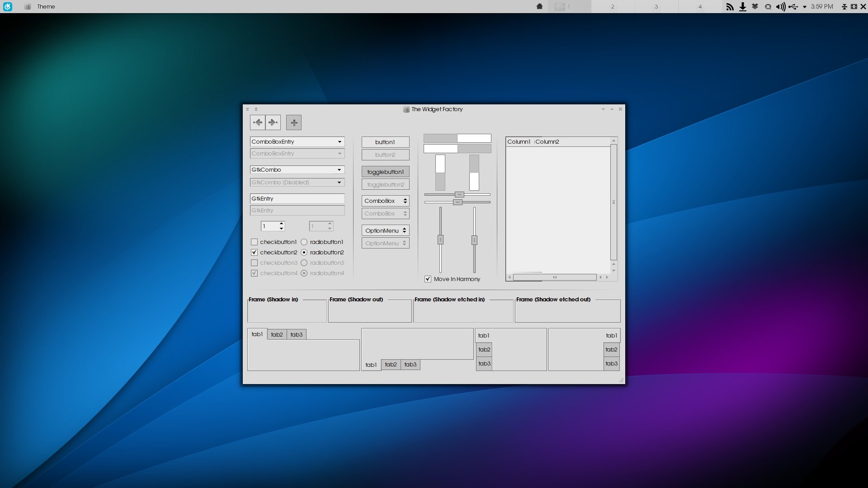Switch to tab3 in top-tab notebook

297,334
